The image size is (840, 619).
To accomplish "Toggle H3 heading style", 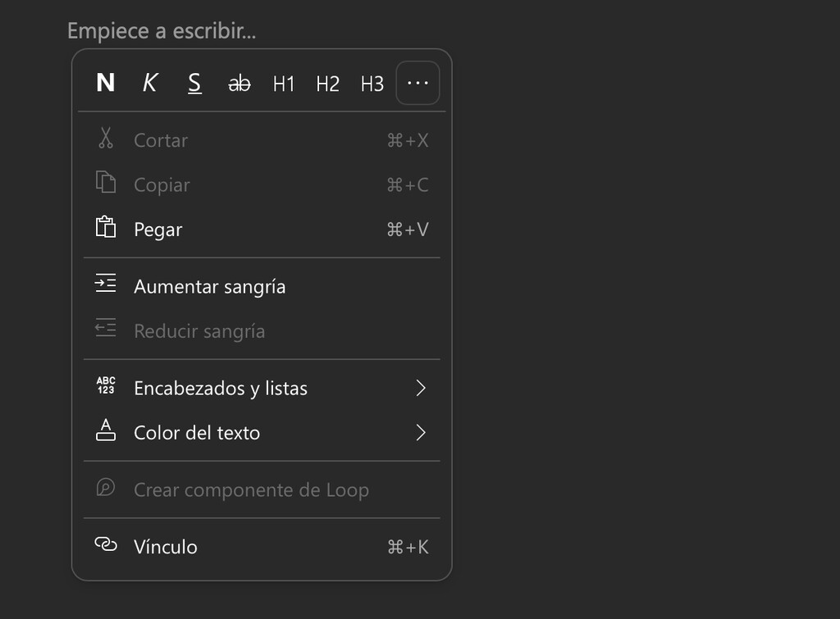I will [x=372, y=83].
